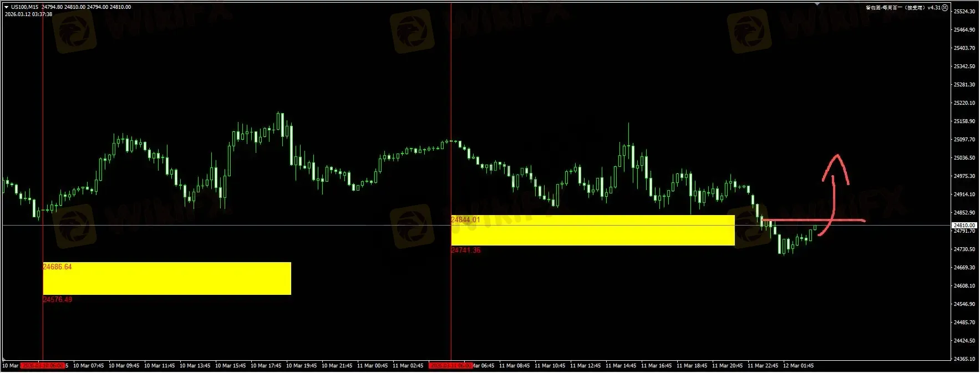Click the 10 Mar 21:45 time label
This screenshot has width=980, height=373.
[337, 366]
